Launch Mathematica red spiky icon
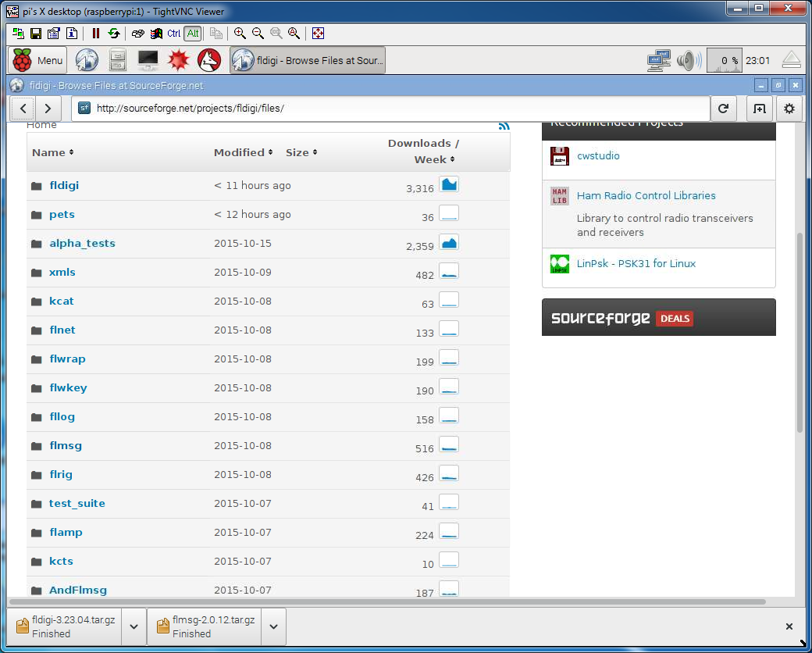This screenshot has width=812, height=653. coord(179,61)
